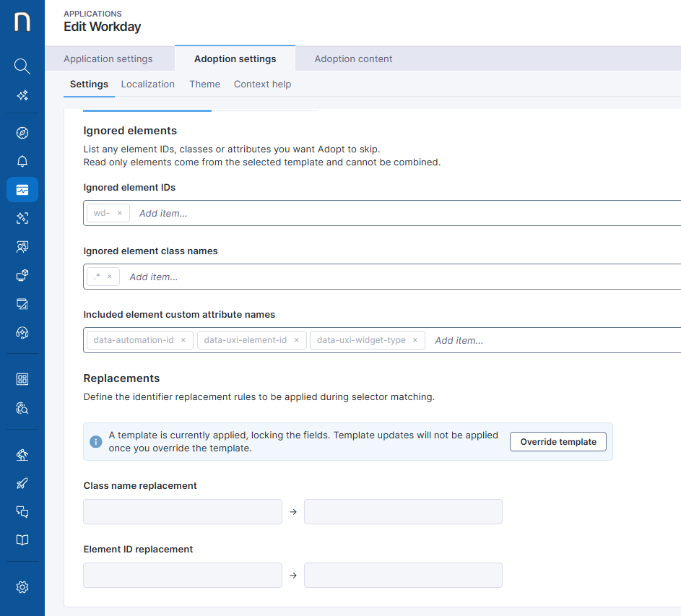Switch to the Adoption content tab
Screen dimensions: 681x616
pos(353,59)
